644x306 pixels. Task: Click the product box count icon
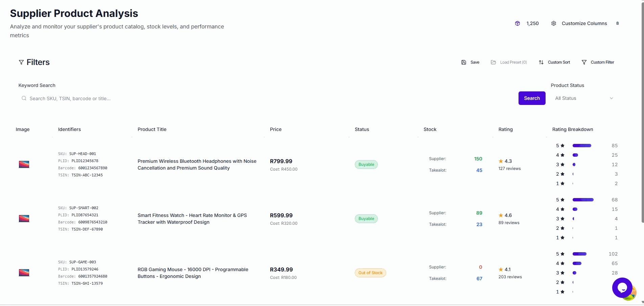click(517, 23)
